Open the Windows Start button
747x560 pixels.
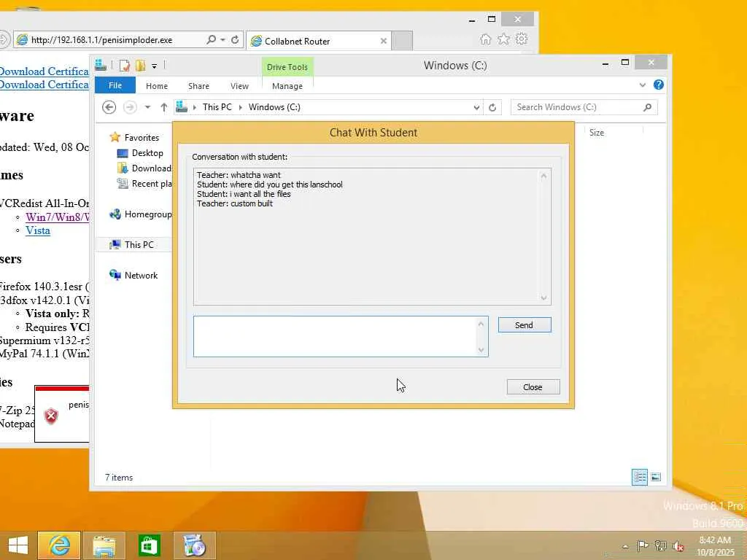pos(18,545)
